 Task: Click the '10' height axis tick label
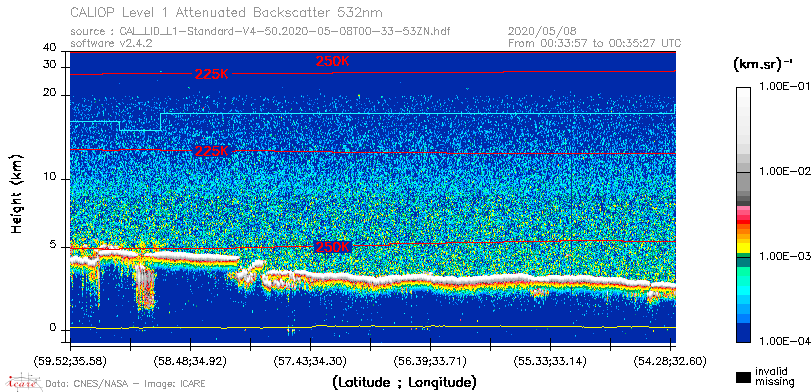[x=50, y=177]
